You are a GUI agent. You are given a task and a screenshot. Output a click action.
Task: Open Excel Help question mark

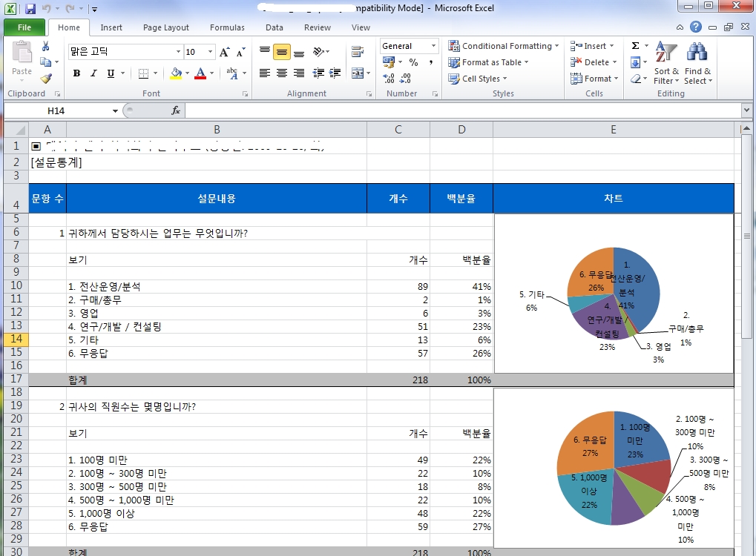pos(696,27)
